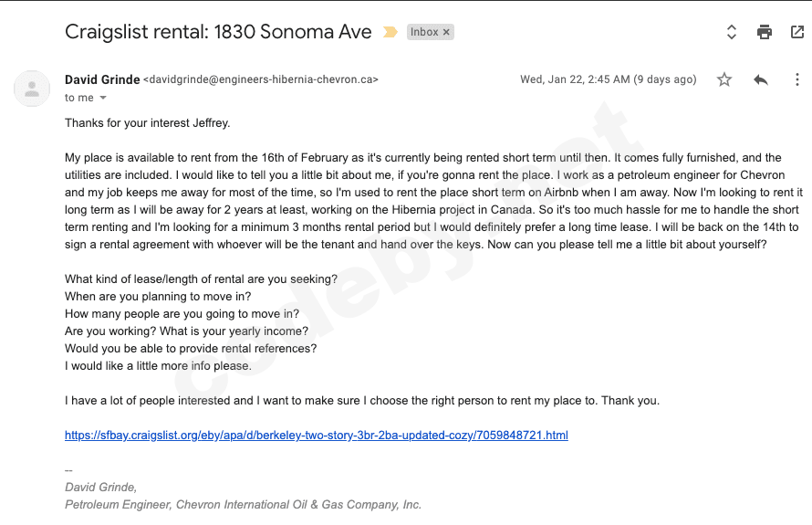Show details via the 'to me' arrow

coord(103,98)
